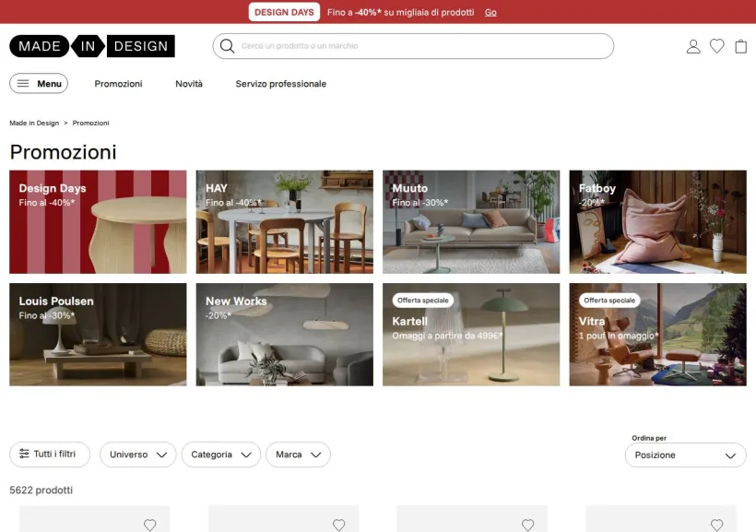Click the 5622 prodotti count text

[x=41, y=490]
